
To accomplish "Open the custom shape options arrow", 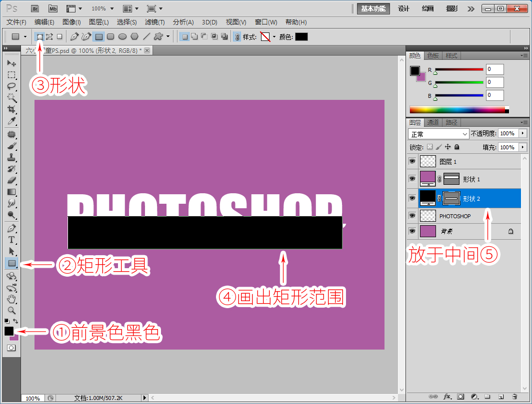I will (x=168, y=36).
